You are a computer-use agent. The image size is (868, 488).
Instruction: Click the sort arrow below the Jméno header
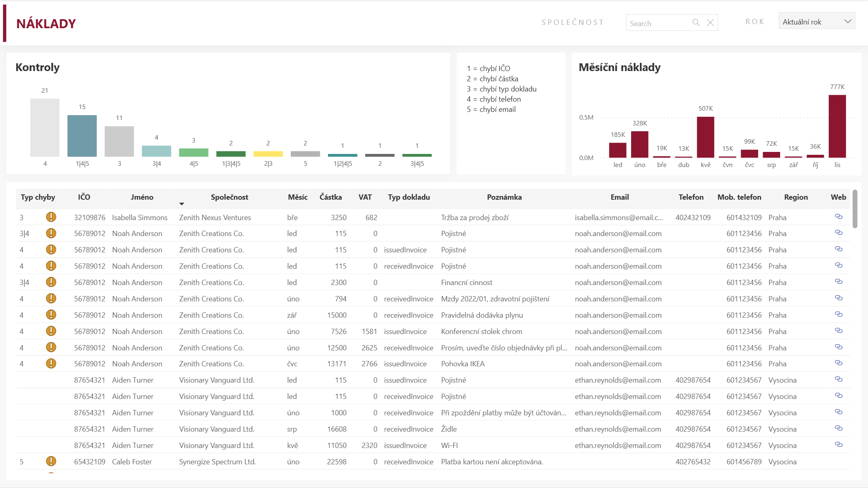(182, 203)
